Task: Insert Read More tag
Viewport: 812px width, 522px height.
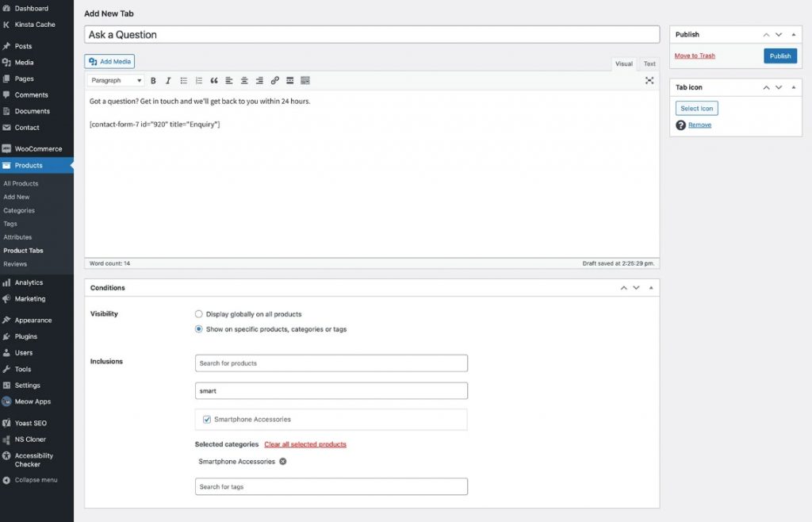Action: [x=290, y=81]
